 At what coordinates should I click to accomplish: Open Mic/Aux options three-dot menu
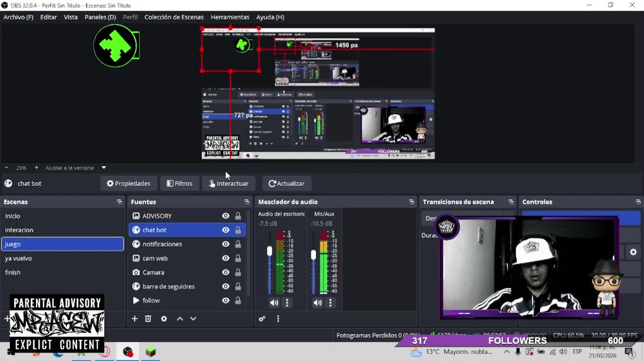point(330,302)
